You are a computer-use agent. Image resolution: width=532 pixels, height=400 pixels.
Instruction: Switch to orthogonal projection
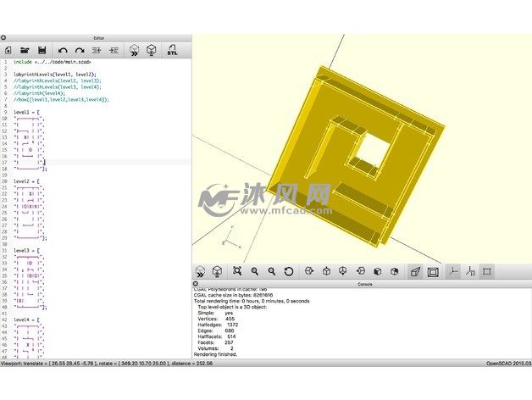click(432, 271)
